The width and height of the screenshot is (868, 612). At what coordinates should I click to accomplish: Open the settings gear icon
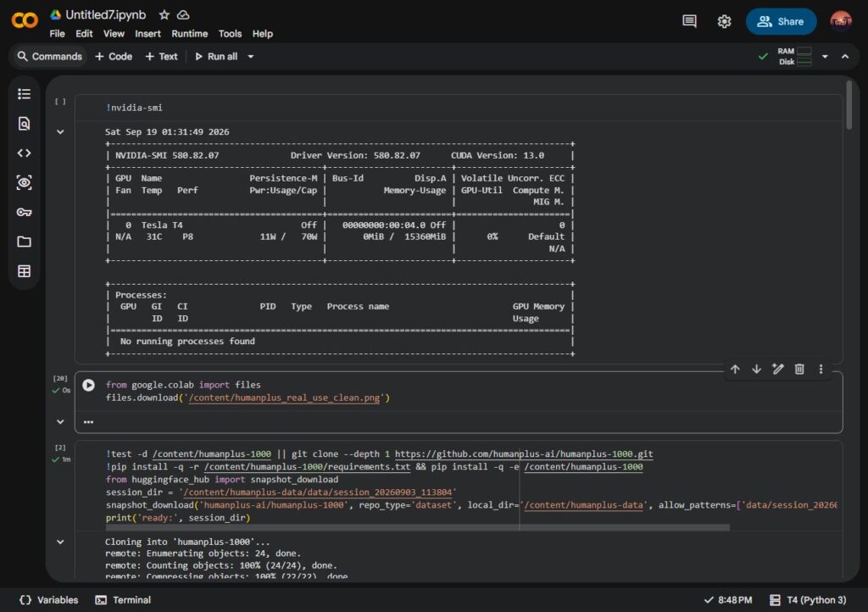(x=724, y=21)
